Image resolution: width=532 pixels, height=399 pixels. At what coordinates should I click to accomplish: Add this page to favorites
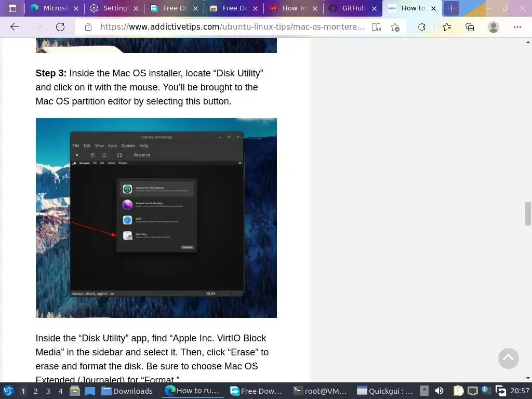[x=395, y=27]
